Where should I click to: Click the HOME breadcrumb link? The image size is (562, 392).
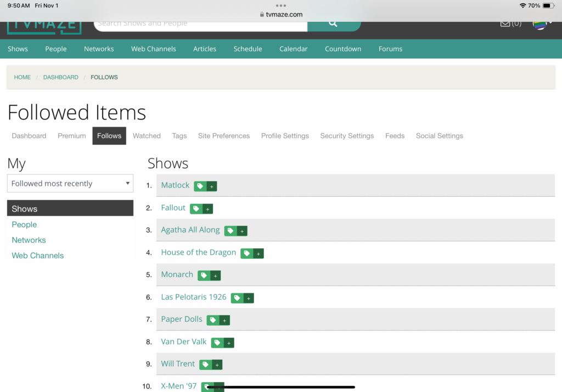pos(22,77)
